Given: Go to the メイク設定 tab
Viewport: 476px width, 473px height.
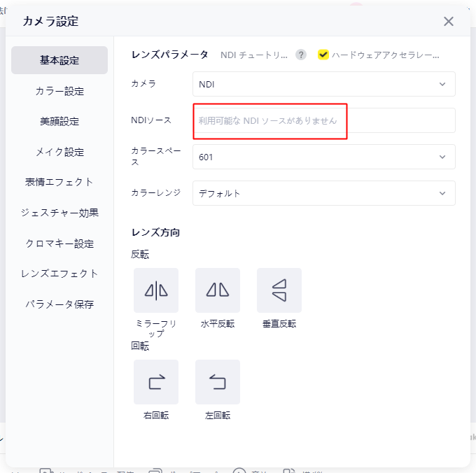Looking at the screenshot, I should click(x=59, y=152).
